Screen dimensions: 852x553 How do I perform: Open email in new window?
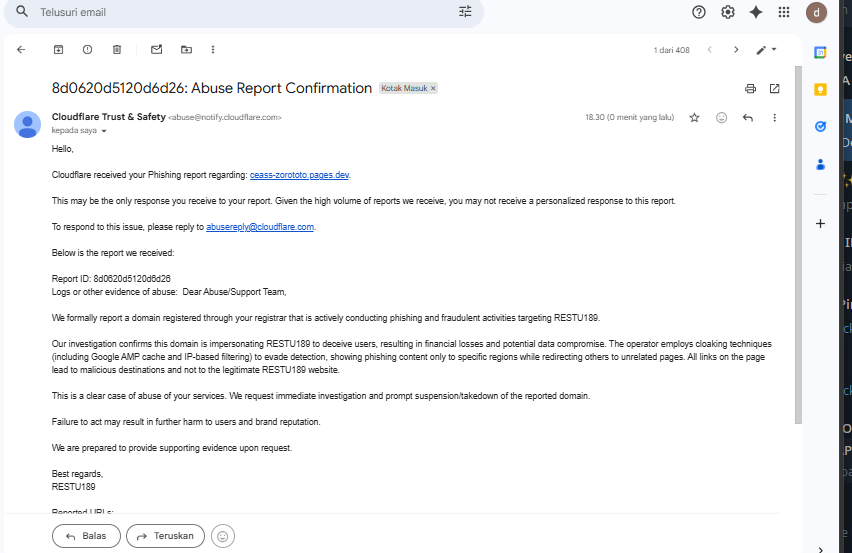tap(775, 89)
